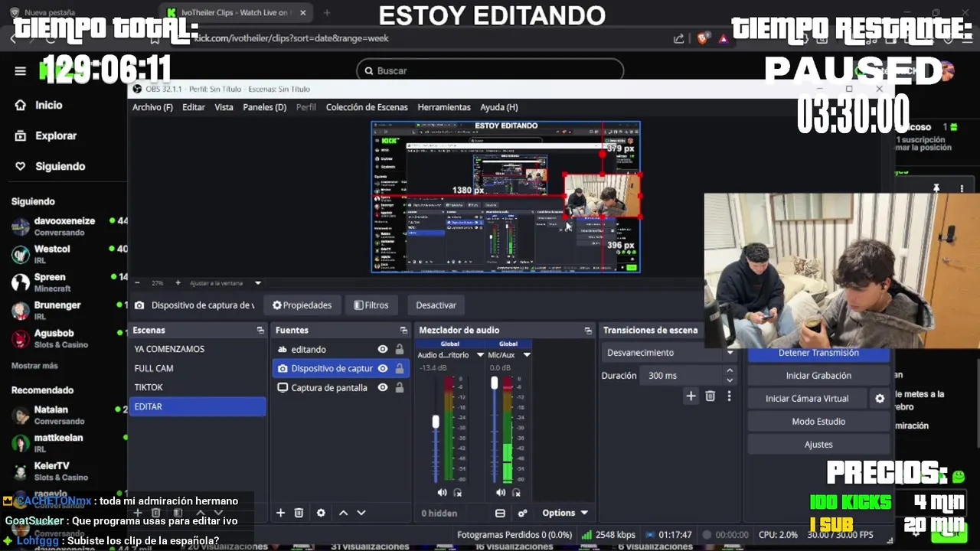Viewport: 980px width, 551px height.
Task: Open Vista menu in OBS
Action: tap(224, 107)
